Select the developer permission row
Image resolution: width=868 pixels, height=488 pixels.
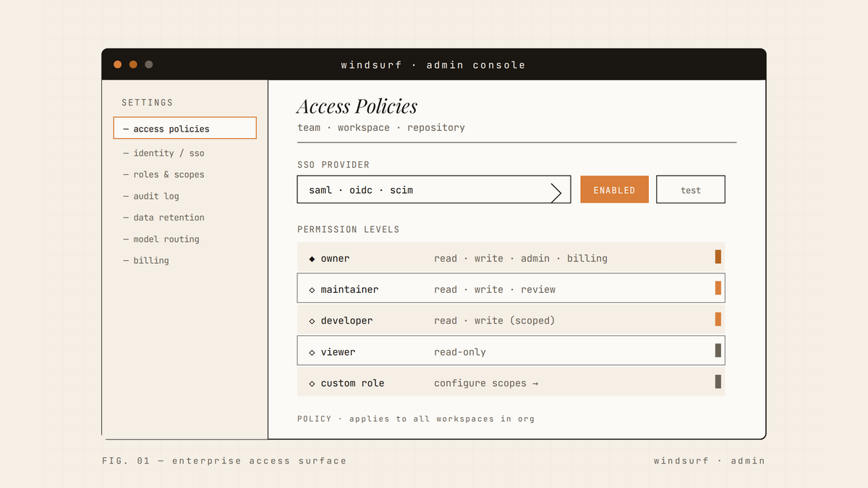[x=511, y=320]
